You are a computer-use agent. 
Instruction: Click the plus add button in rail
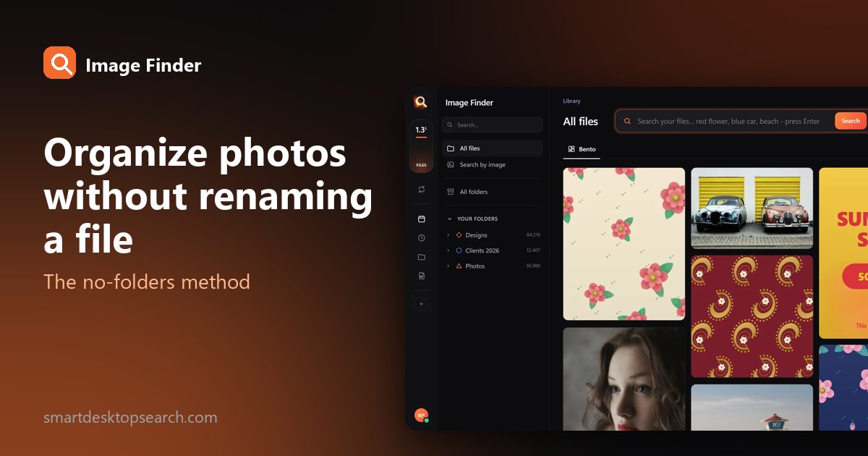click(422, 304)
